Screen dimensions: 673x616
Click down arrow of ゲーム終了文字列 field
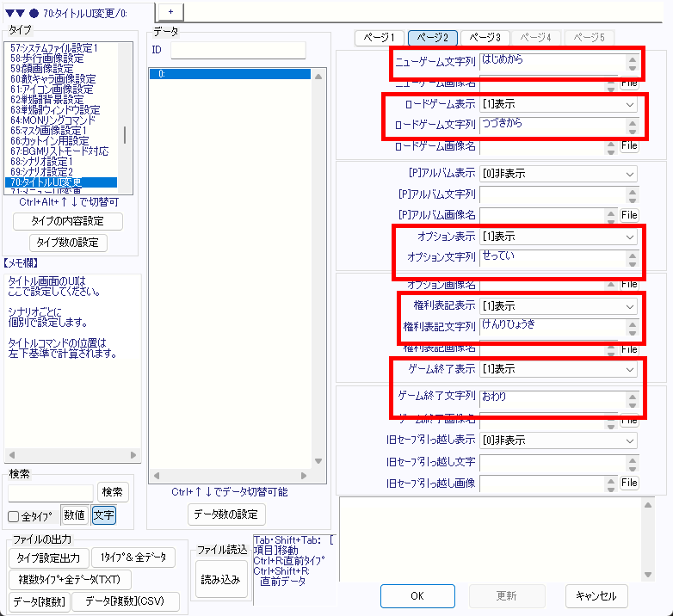pyautogui.click(x=633, y=405)
